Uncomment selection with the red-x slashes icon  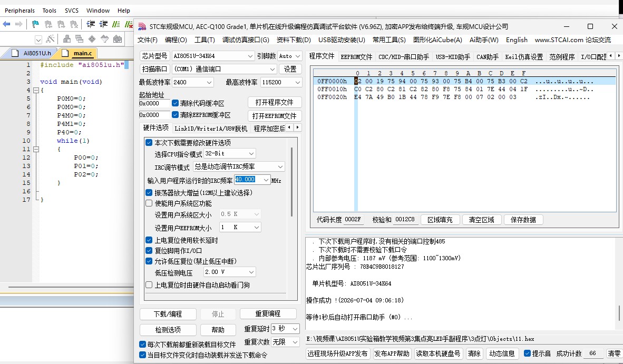point(128,24)
